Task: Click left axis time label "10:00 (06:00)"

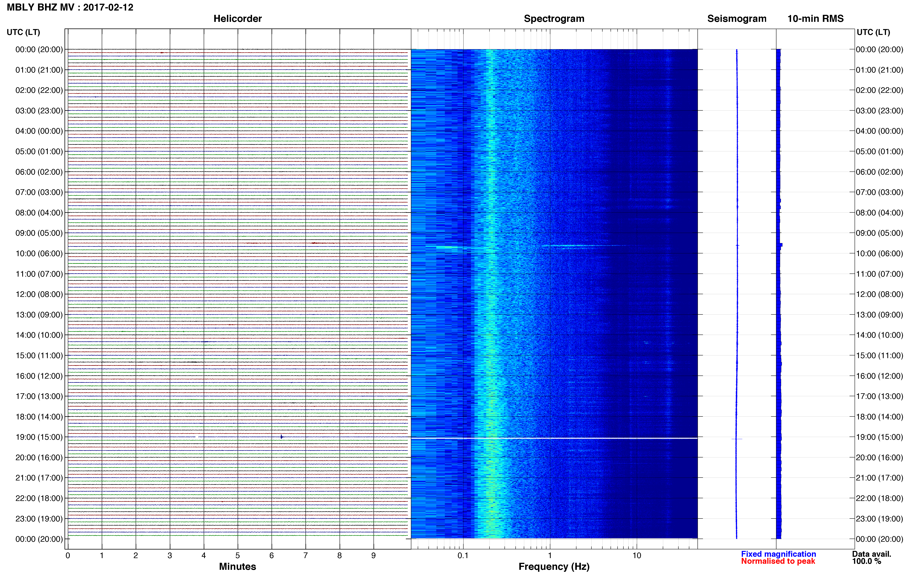Action: click(39, 253)
